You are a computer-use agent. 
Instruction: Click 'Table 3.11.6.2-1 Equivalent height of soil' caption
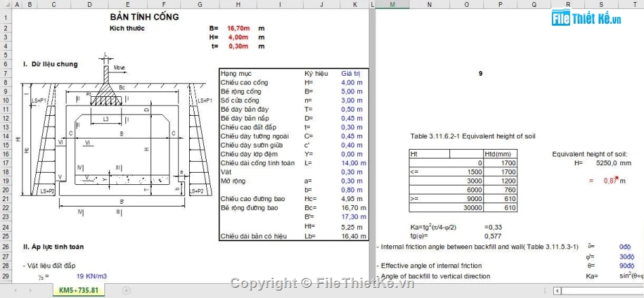472,136
